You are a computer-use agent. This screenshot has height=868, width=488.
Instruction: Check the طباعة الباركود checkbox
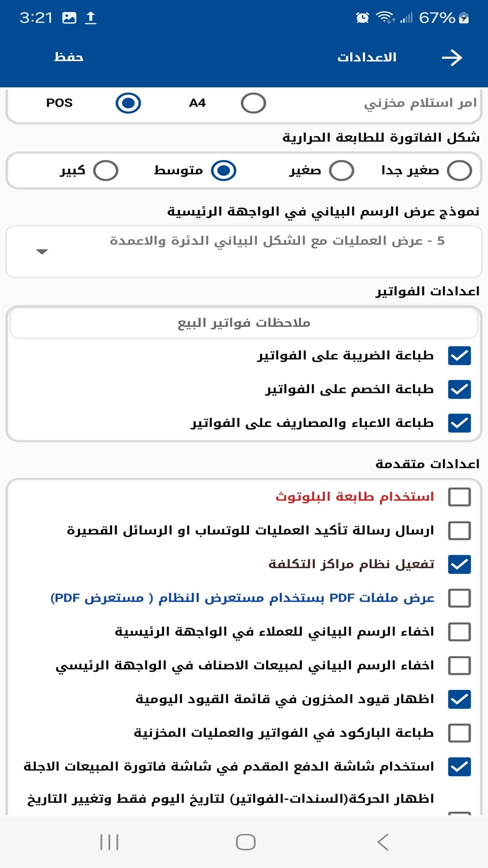tap(459, 733)
